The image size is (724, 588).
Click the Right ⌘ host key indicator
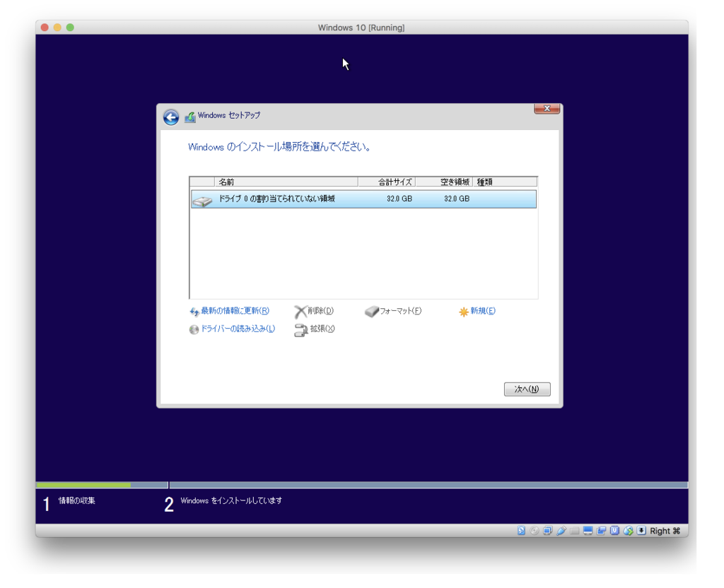click(x=665, y=531)
